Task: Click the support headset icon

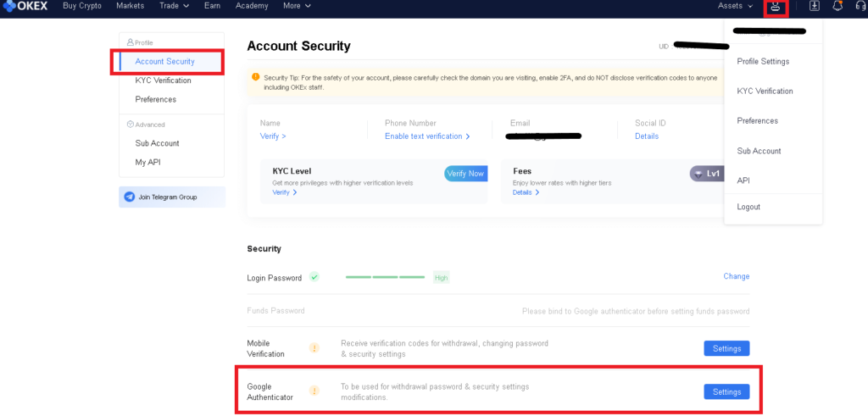Action: point(861,6)
